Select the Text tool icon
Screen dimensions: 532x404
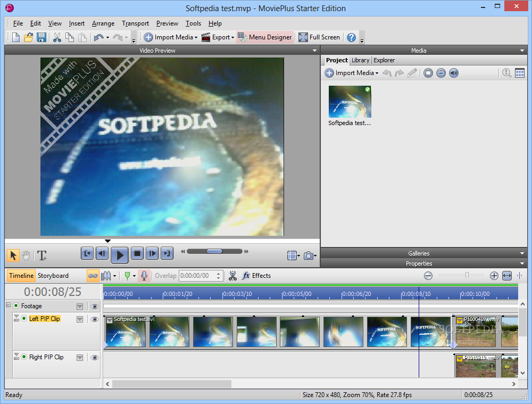coord(42,255)
